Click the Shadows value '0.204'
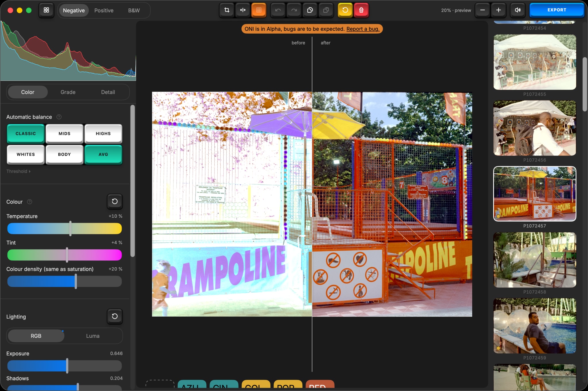Screen dimensions: 588x391 point(116,378)
